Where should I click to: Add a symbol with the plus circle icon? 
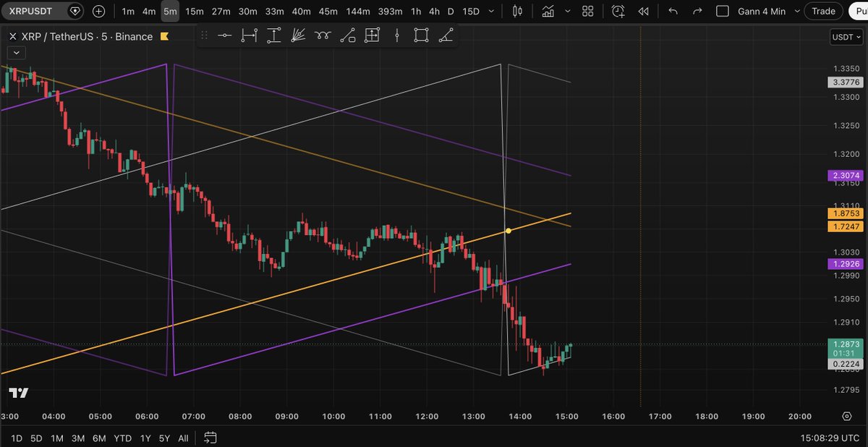click(x=99, y=11)
